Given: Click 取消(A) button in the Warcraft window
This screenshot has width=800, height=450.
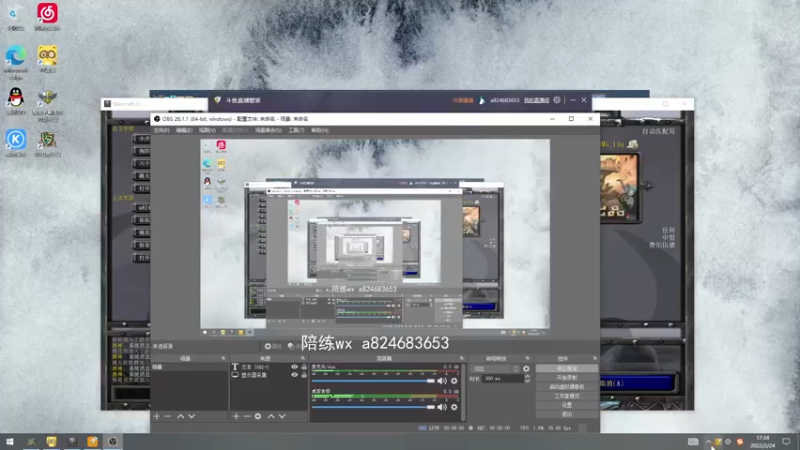Looking at the screenshot, I should (638, 383).
